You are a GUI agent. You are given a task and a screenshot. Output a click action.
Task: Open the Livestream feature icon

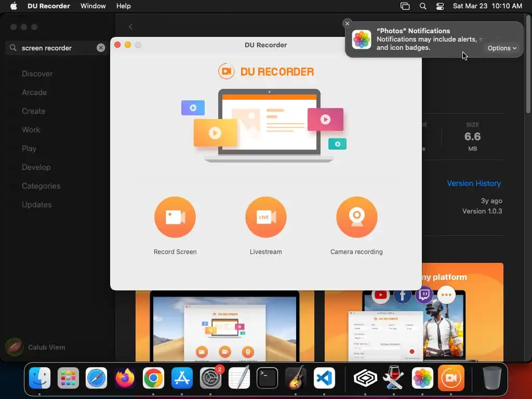point(266,217)
